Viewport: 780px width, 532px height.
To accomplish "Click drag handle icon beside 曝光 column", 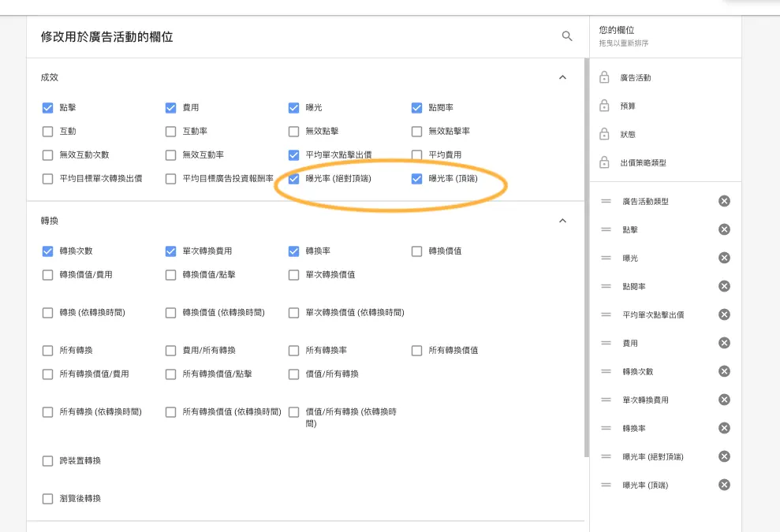I will click(x=606, y=258).
